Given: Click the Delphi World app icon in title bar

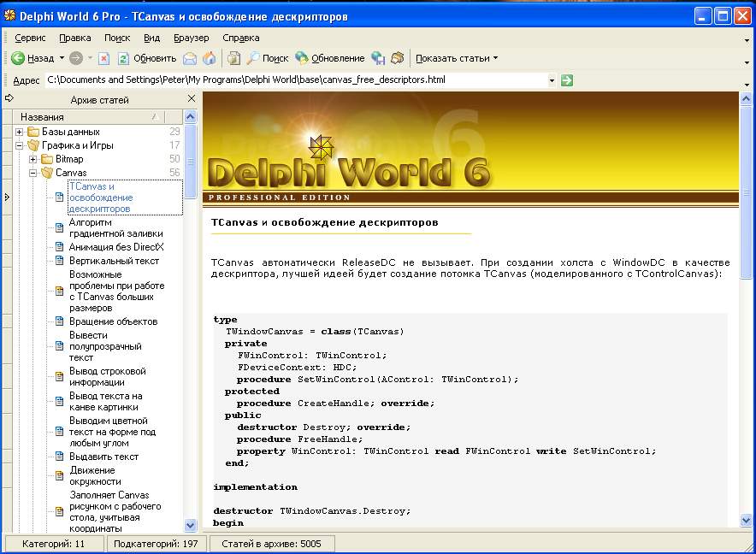Looking at the screenshot, I should [x=9, y=16].
